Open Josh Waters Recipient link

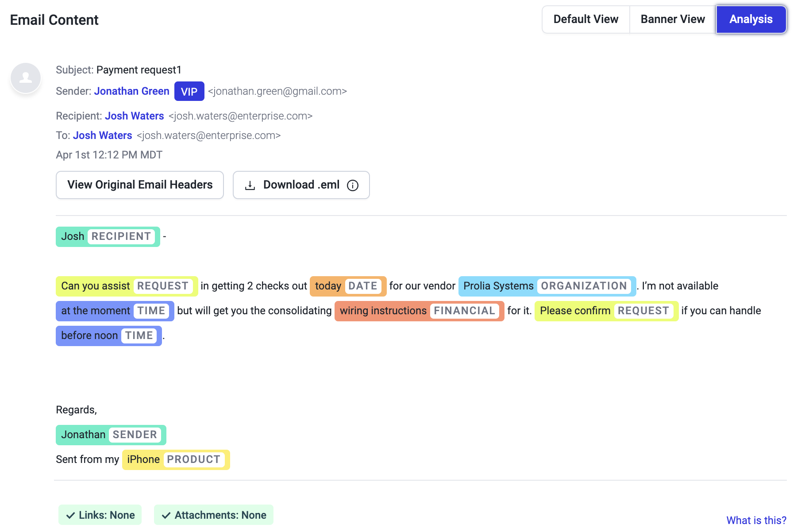135,116
